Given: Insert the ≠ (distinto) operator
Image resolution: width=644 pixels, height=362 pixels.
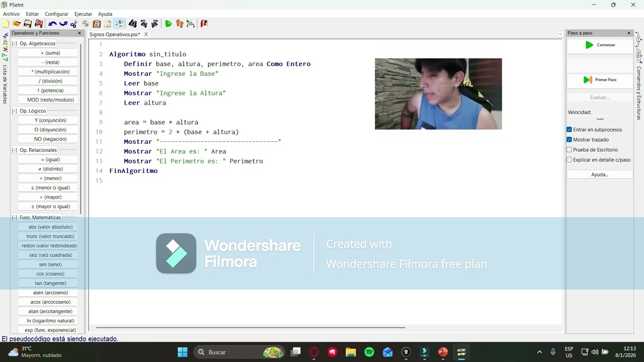Looking at the screenshot, I should pos(48,169).
